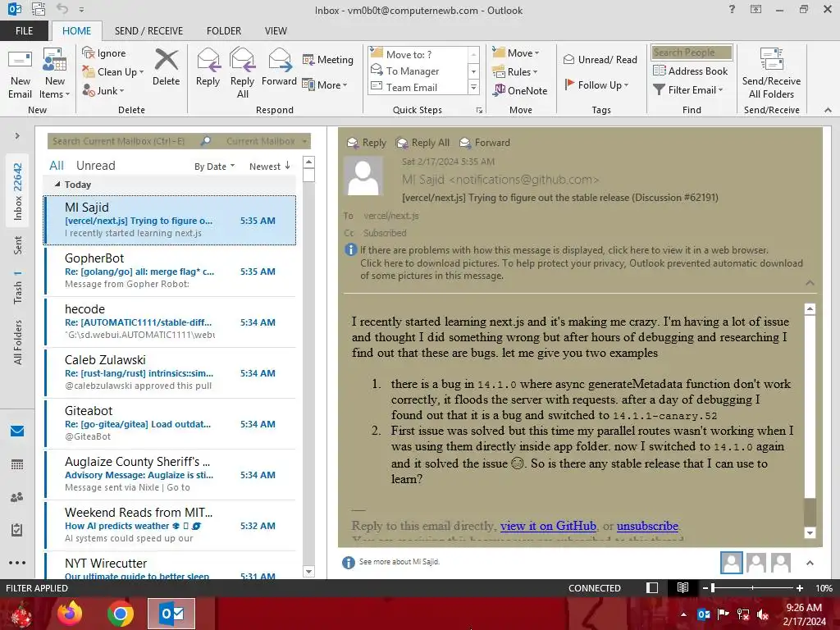Click the ribbon Forward button

(x=279, y=67)
